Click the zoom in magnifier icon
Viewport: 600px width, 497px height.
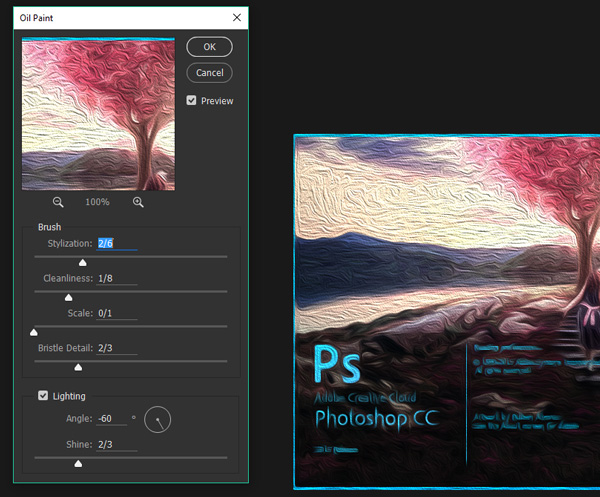point(138,202)
